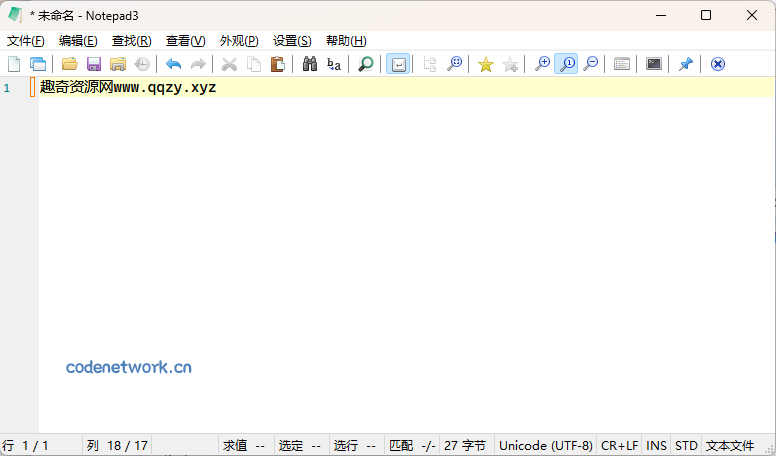Open the Unicode (UTF-8) encoding selector
Viewport: 776px width, 456px height.
coord(545,445)
